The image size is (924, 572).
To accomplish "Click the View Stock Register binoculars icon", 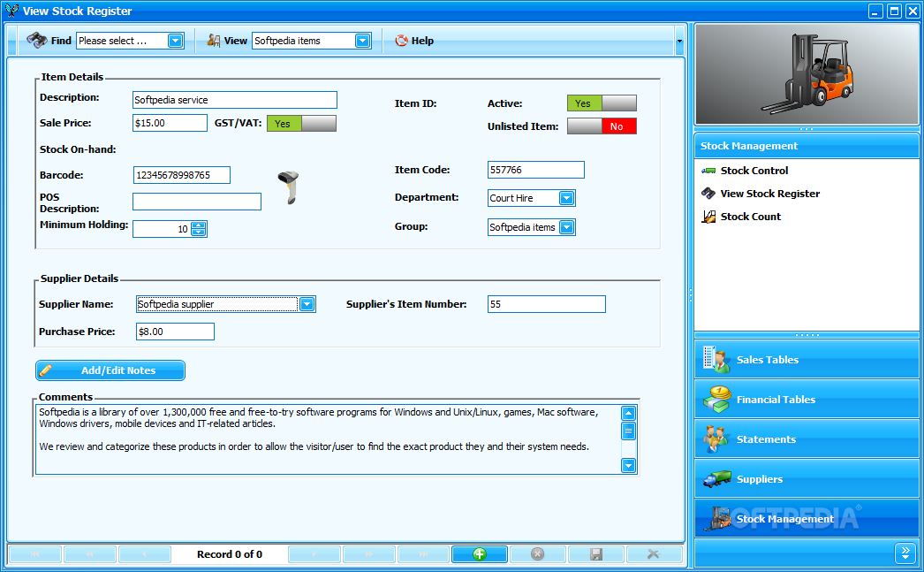I will click(x=708, y=194).
